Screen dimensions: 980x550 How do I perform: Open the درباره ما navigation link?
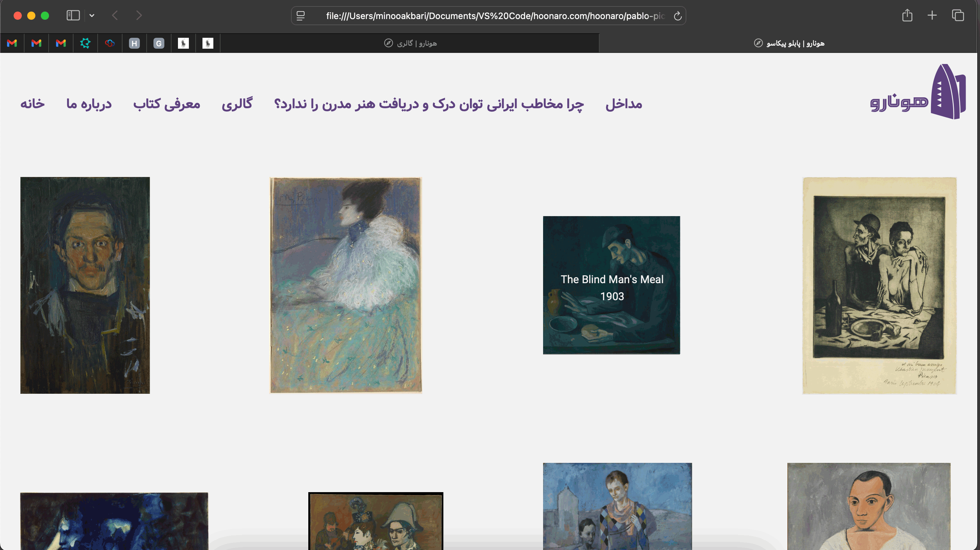pos(88,103)
